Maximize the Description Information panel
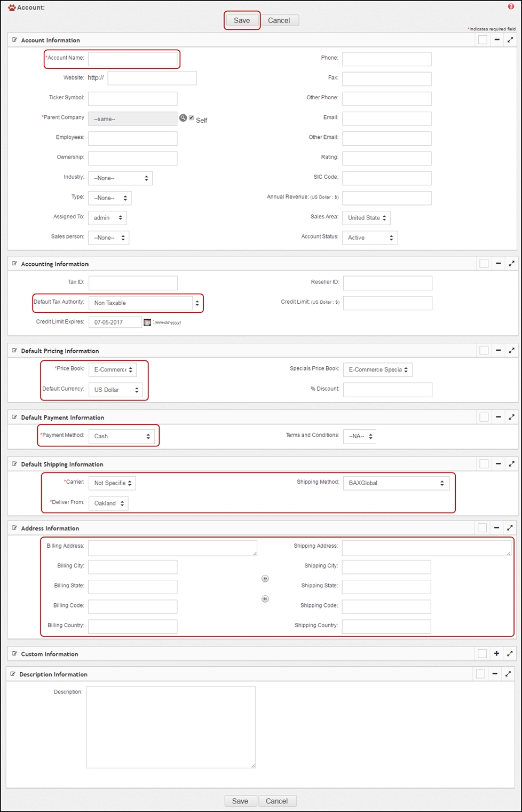 508,674
